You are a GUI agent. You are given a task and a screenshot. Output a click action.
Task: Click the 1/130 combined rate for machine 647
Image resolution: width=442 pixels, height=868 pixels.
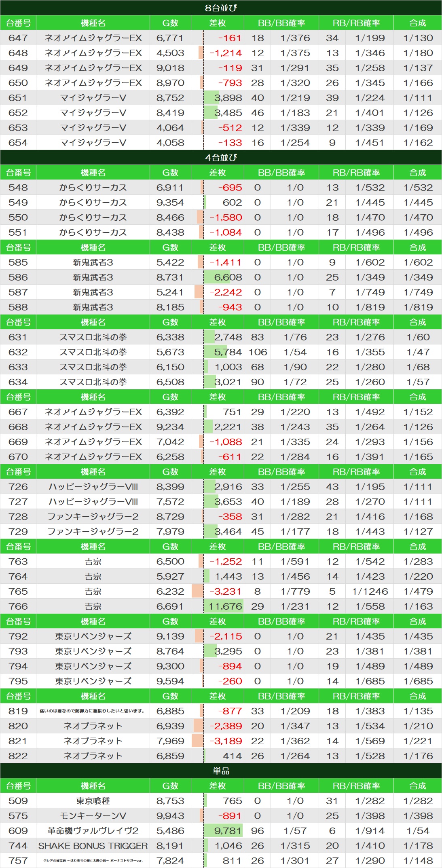point(418,38)
